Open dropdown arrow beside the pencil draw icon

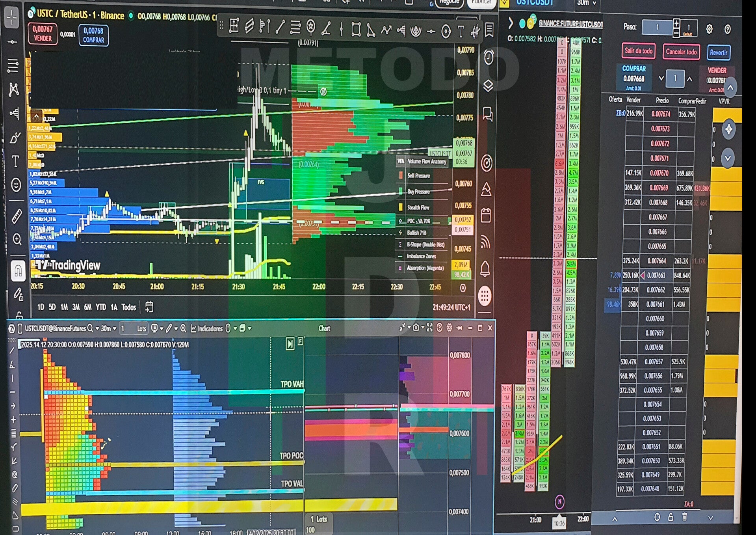click(176, 328)
